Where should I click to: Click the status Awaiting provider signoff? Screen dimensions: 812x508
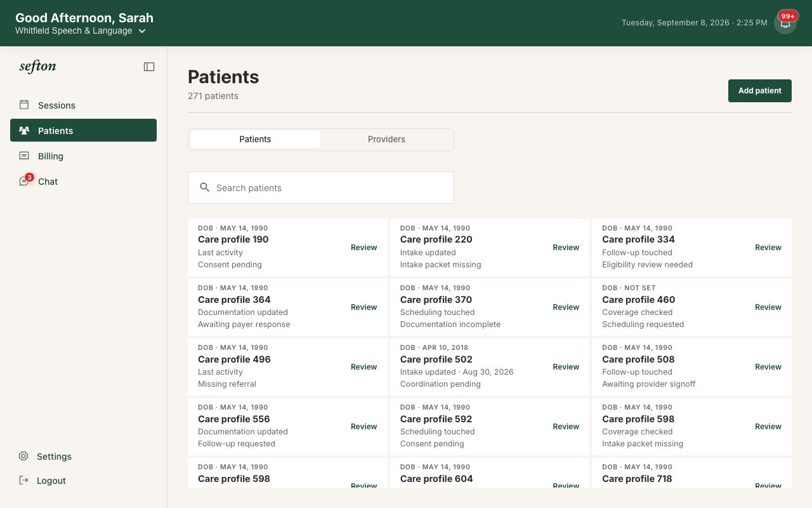[x=648, y=384]
